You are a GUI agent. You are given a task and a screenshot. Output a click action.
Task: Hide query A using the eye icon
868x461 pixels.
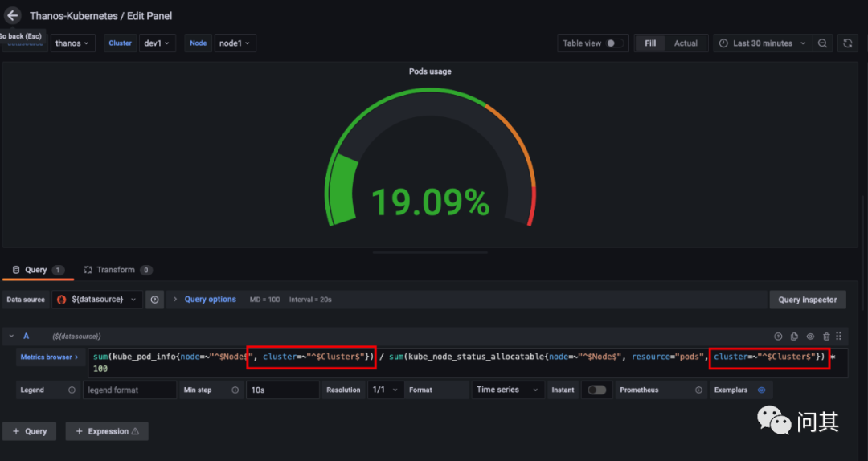point(810,337)
